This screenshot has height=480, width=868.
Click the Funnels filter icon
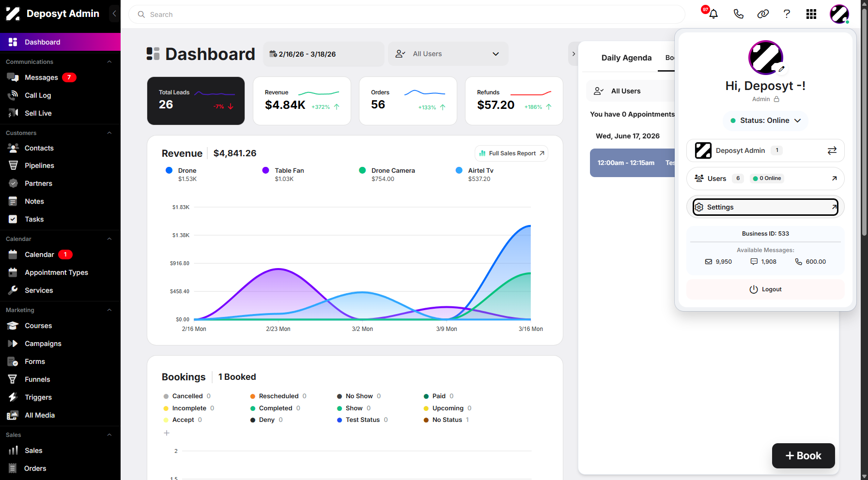click(13, 379)
